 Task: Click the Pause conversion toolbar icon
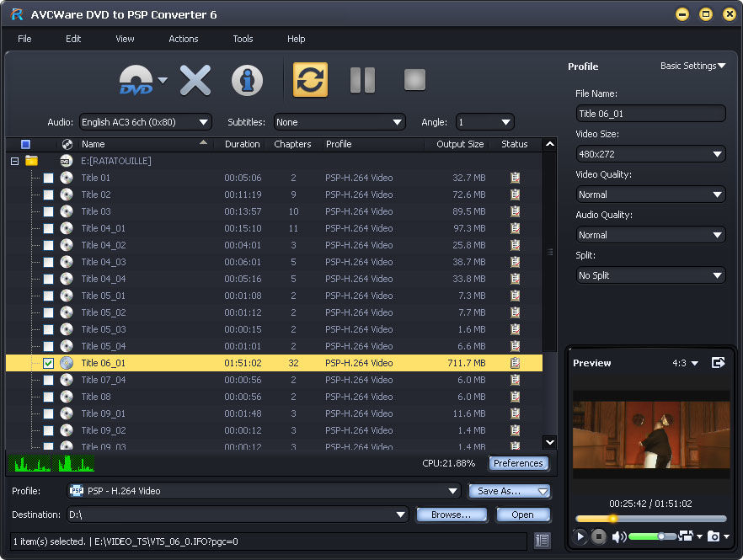(362, 80)
